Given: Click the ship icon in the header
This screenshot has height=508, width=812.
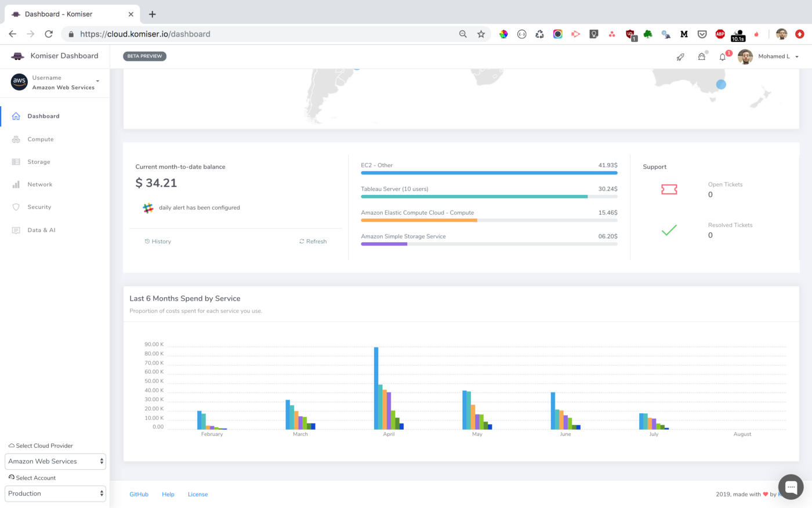Looking at the screenshot, I should tap(701, 57).
